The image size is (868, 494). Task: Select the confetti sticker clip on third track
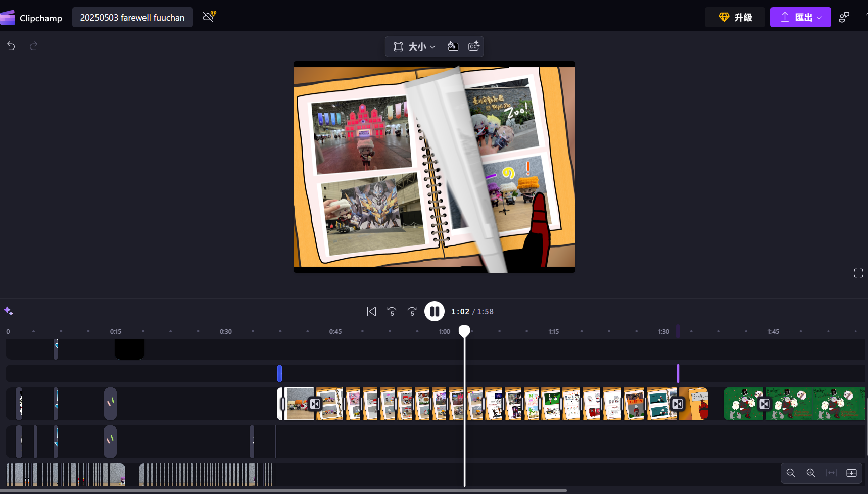pos(110,404)
